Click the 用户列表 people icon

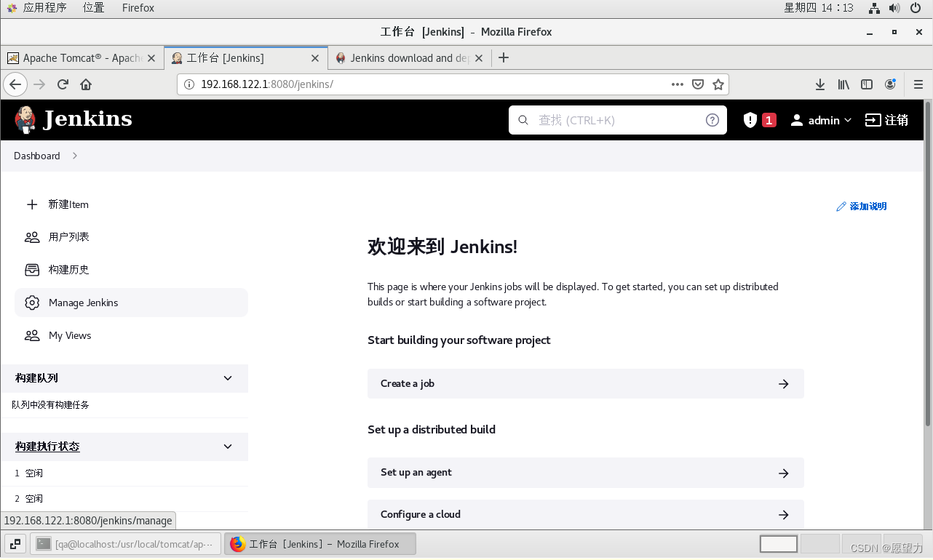pos(32,237)
